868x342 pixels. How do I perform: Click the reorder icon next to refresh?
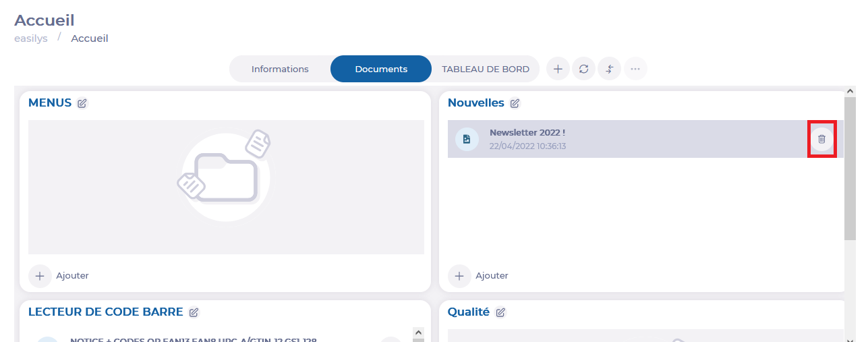pos(610,69)
